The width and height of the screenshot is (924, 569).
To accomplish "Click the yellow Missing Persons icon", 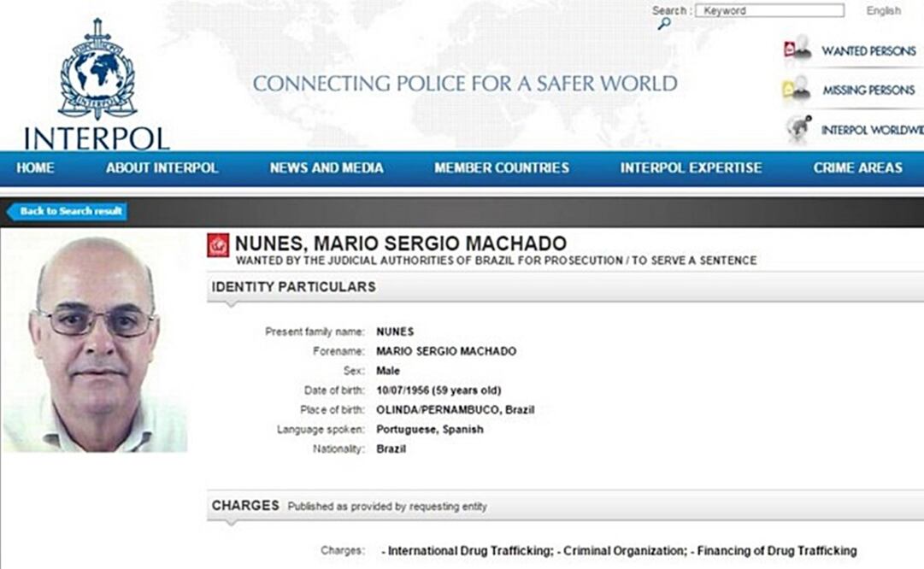I will pyautogui.click(x=797, y=89).
